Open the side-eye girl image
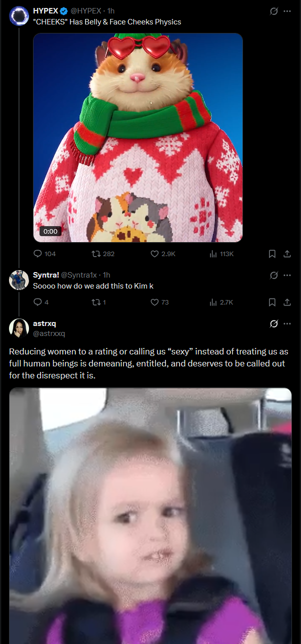The width and height of the screenshot is (301, 644). coord(150,516)
